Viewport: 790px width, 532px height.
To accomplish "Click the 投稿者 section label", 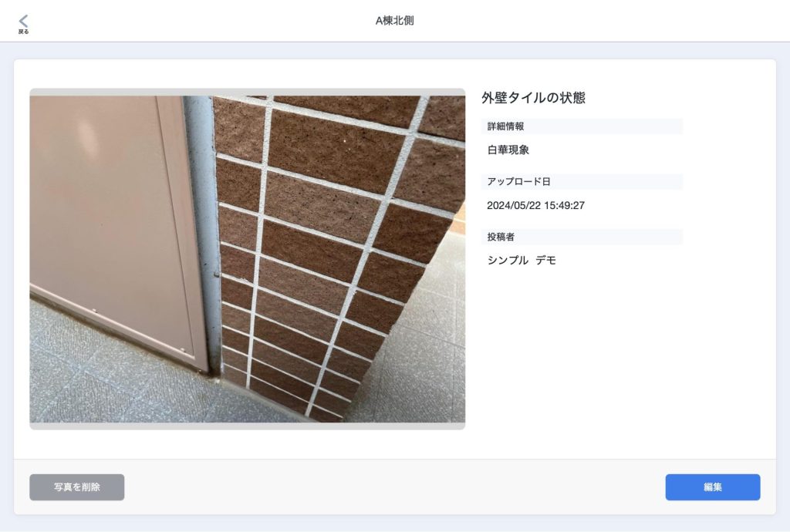I will click(500, 237).
